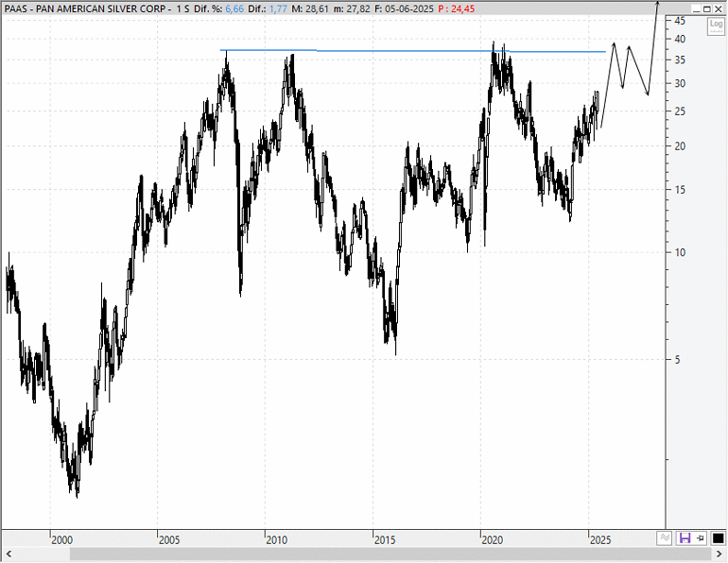Toggle the Log scale button

point(716,26)
